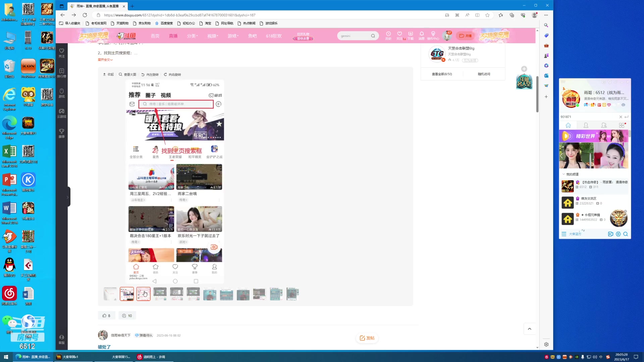Open message notifications bell in Douyu header
This screenshot has width=644, height=362.
coord(422,35)
